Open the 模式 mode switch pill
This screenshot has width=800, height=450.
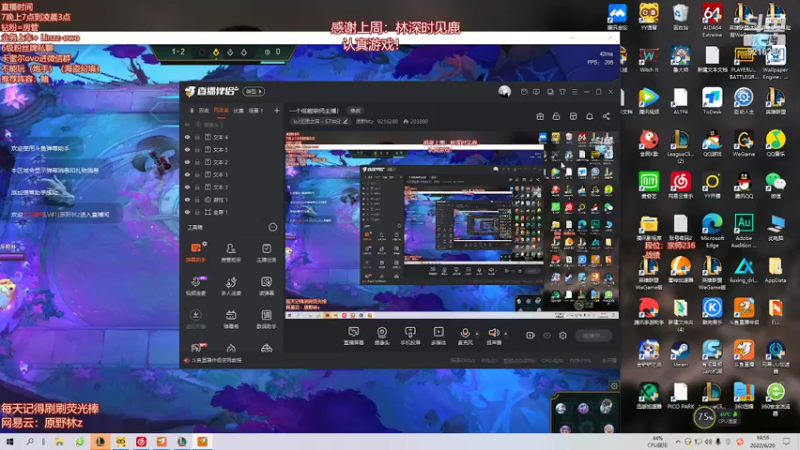(254, 91)
